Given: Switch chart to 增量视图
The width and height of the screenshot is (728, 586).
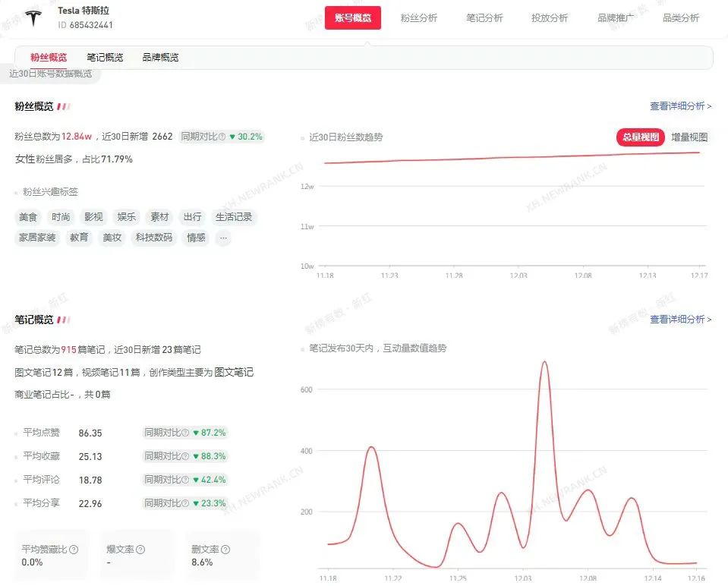Looking at the screenshot, I should [689, 137].
